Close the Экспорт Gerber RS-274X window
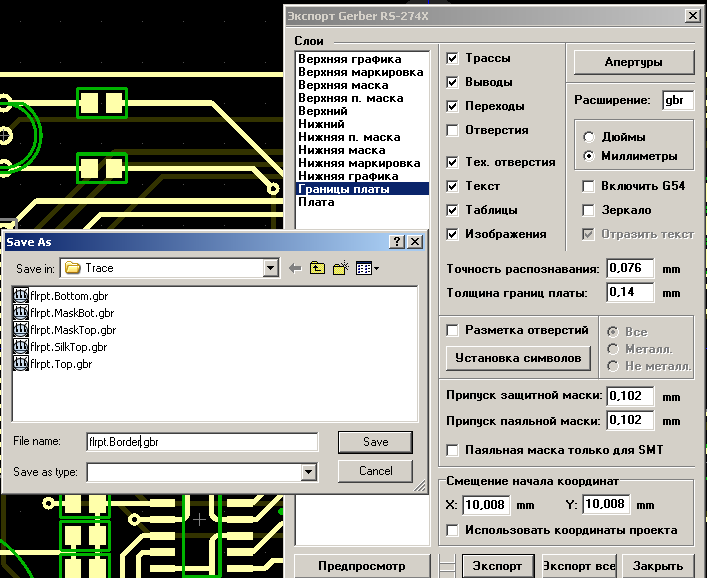Image resolution: width=707 pixels, height=578 pixels. 693,16
